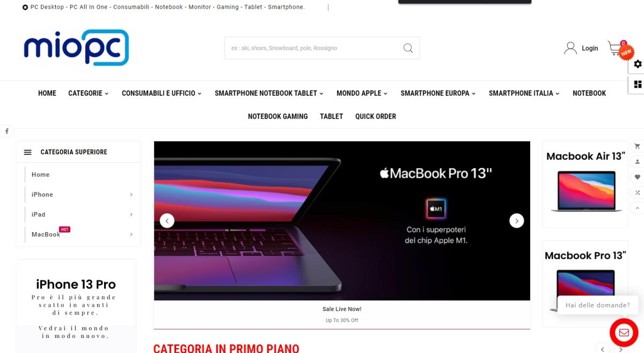Open the Notebook Gaming menu item
Viewport: 644px width, 353px height.
pos(278,116)
